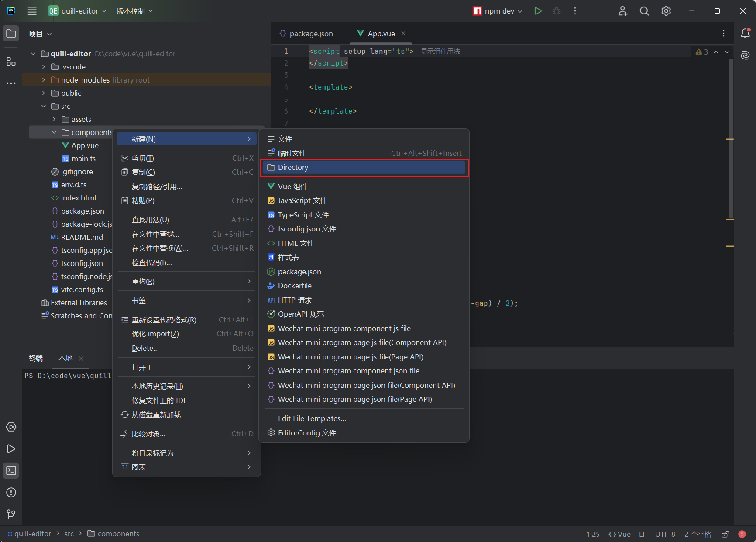This screenshot has height=542, width=756.
Task: Show more tool windows ellipsis
Action: click(11, 83)
